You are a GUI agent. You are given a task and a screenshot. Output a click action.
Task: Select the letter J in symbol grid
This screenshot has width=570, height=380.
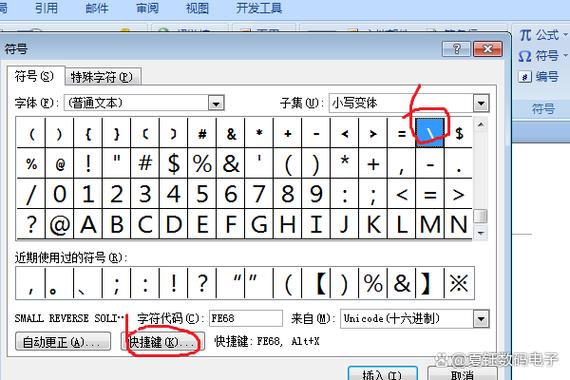[x=345, y=224]
